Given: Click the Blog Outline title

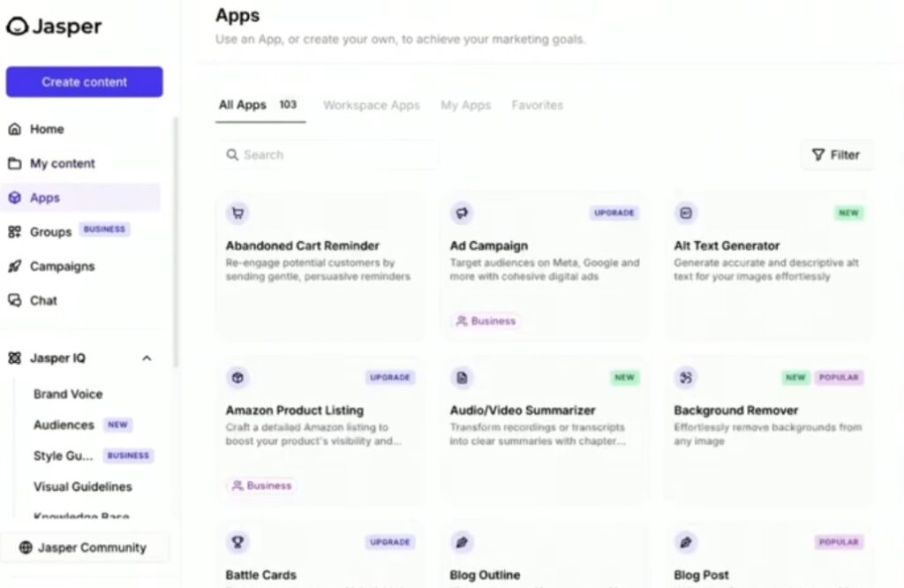Looking at the screenshot, I should point(485,576).
